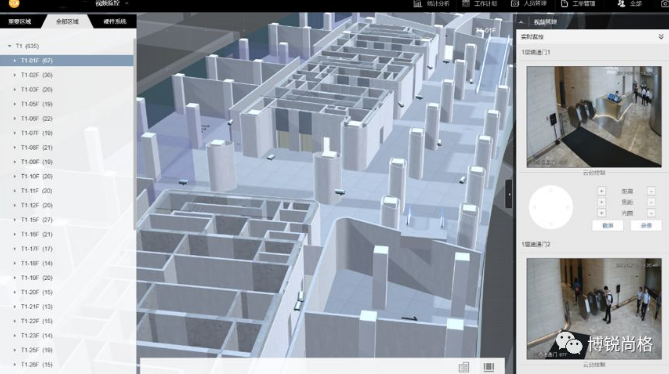
Task: Select T1-23F (14) floor row
Action: [x=67, y=336]
